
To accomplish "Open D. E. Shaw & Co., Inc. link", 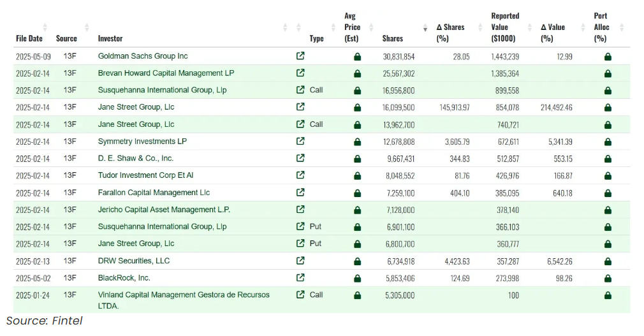I will pos(135,158).
